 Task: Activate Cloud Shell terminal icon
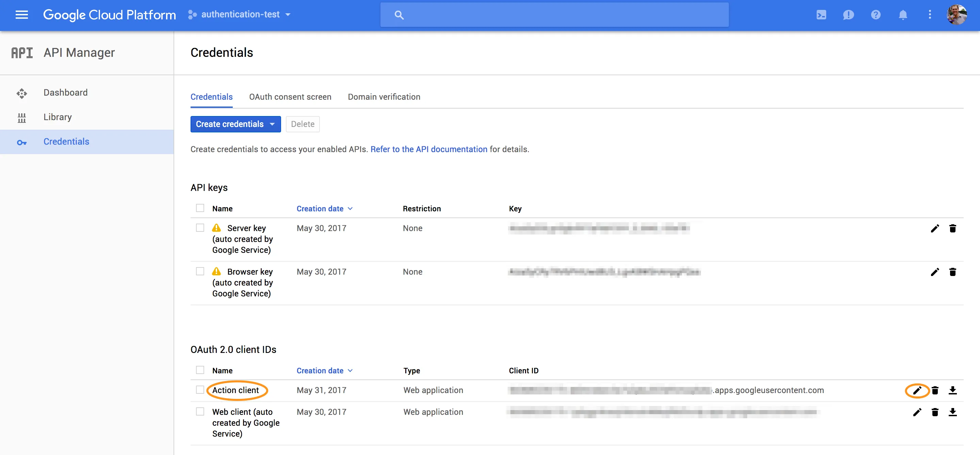click(821, 14)
